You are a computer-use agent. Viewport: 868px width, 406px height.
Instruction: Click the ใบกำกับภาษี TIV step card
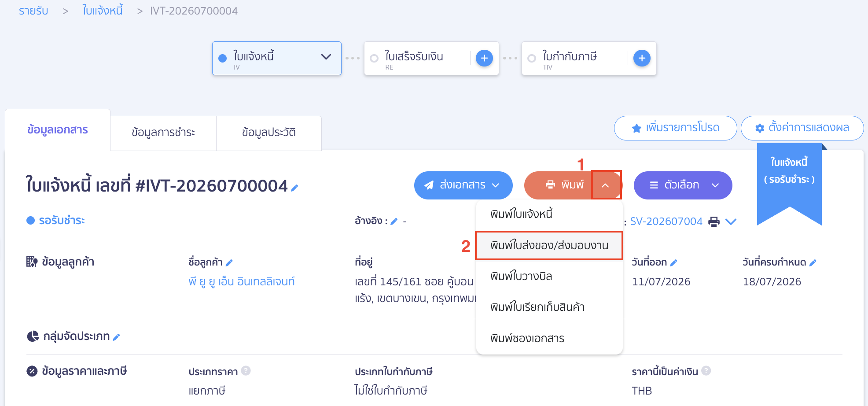[x=589, y=58]
